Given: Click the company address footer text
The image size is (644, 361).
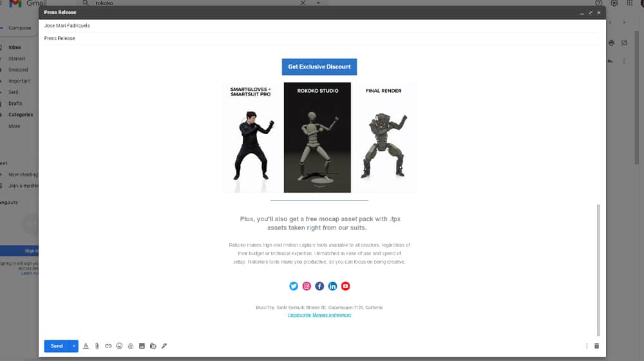Looking at the screenshot, I should tap(319, 307).
